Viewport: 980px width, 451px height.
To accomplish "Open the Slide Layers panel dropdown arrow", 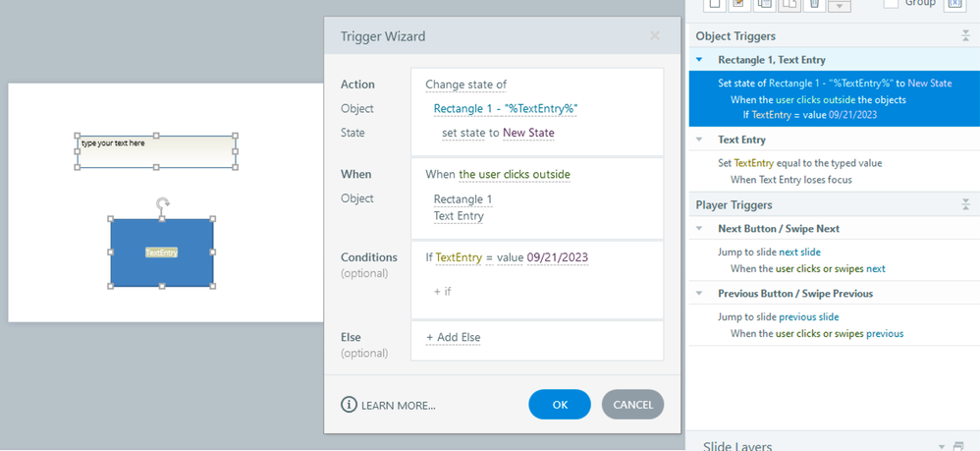I will pyautogui.click(x=942, y=447).
